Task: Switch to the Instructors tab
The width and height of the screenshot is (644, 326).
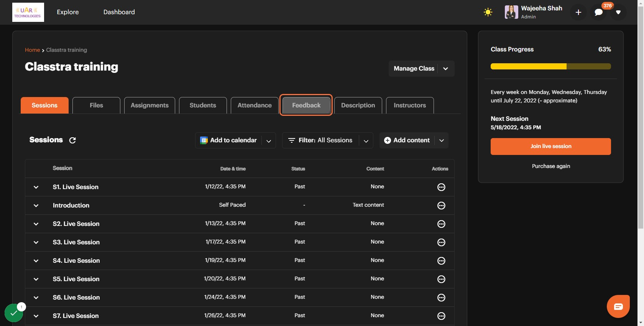Action: pyautogui.click(x=410, y=105)
